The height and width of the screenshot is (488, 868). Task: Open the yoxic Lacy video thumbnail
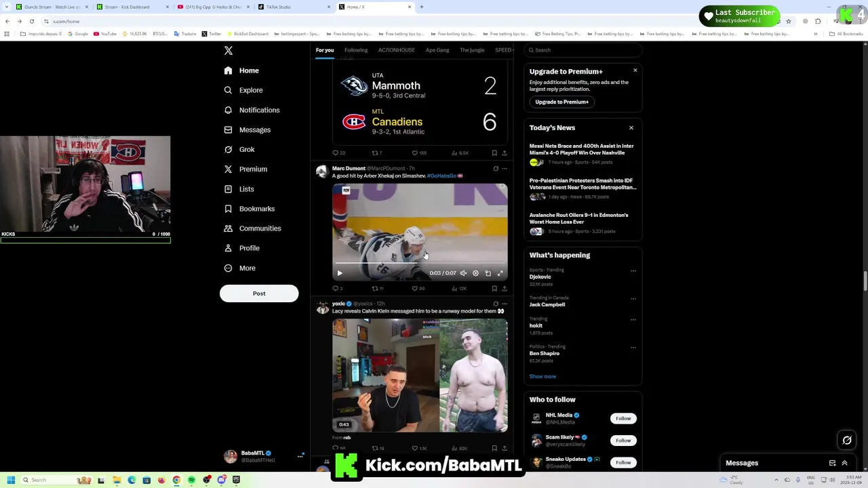click(x=420, y=375)
